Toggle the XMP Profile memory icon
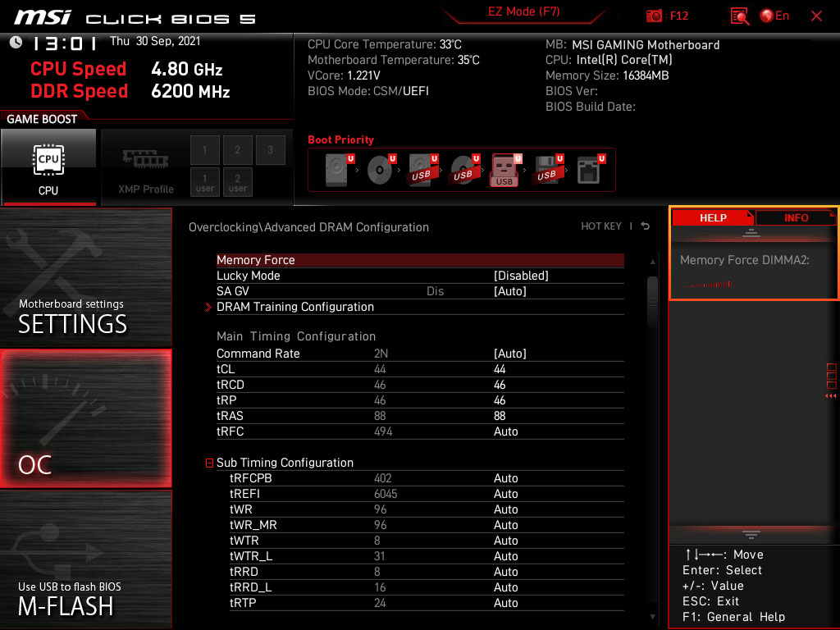The height and width of the screenshot is (630, 840). coord(146,160)
